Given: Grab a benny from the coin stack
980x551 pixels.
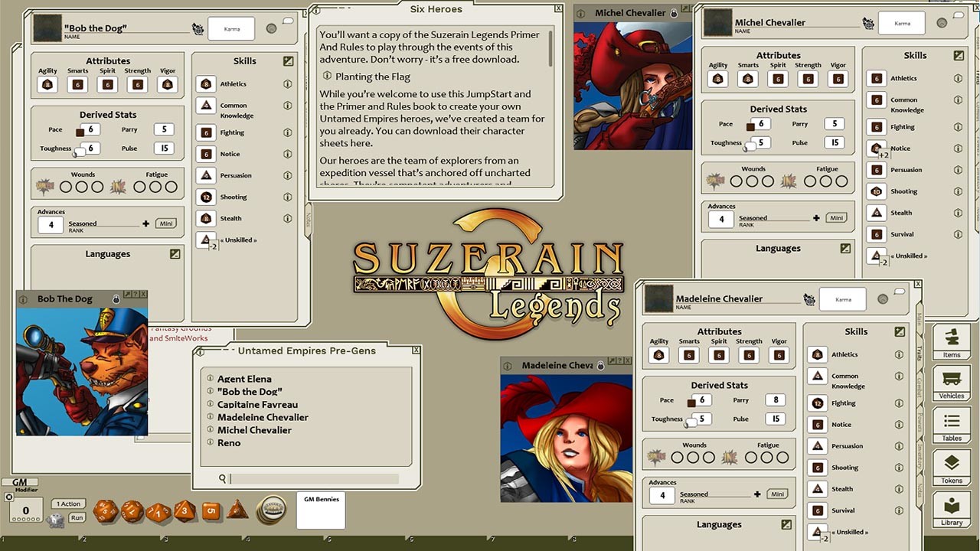Looking at the screenshot, I should [273, 509].
